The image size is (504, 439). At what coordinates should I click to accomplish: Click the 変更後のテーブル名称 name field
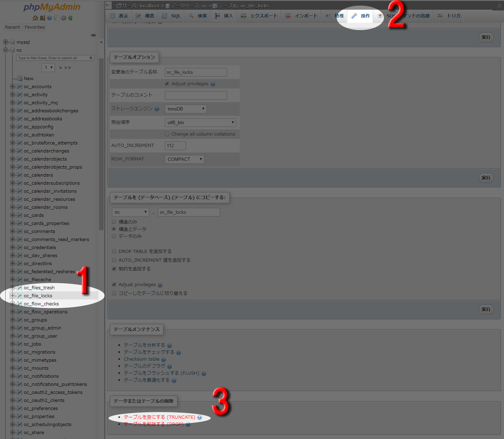(x=196, y=72)
